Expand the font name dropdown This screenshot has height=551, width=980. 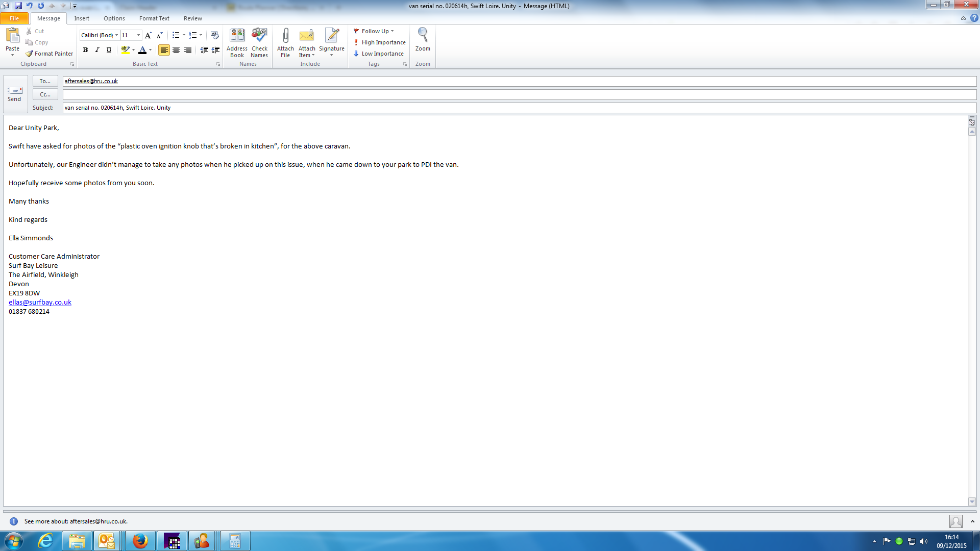click(x=116, y=35)
